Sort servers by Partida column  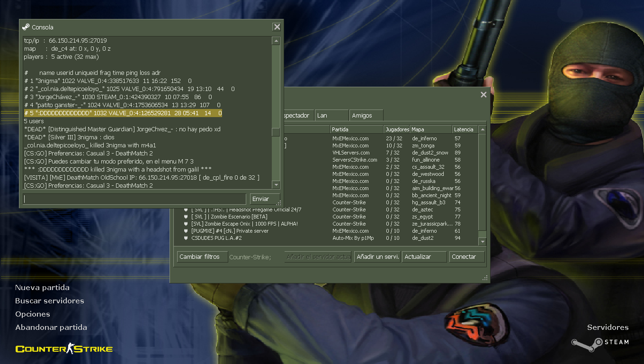pos(357,129)
